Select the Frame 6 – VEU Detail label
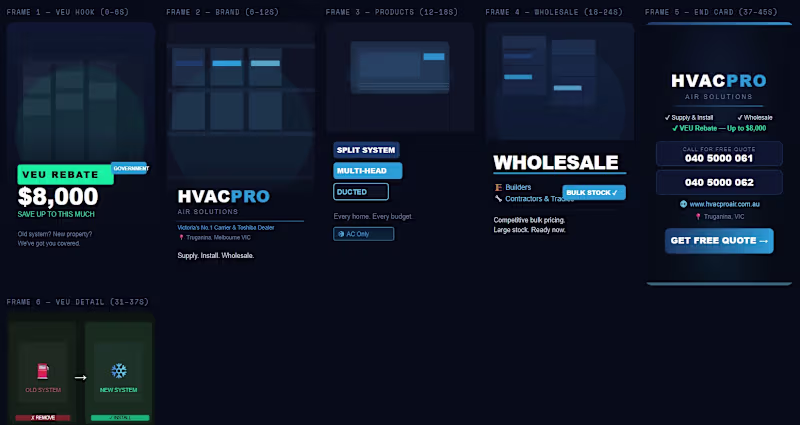The image size is (800, 425). pos(78,302)
